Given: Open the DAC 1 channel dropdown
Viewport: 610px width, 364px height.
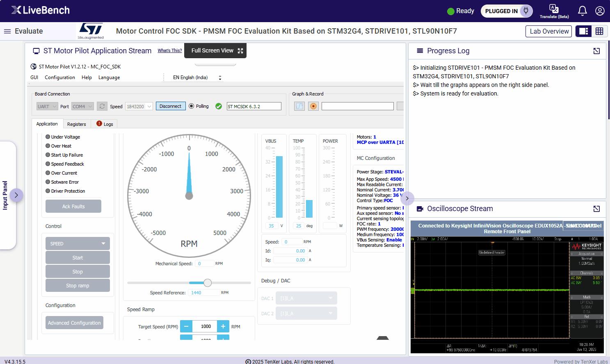Looking at the screenshot, I should pos(306,298).
